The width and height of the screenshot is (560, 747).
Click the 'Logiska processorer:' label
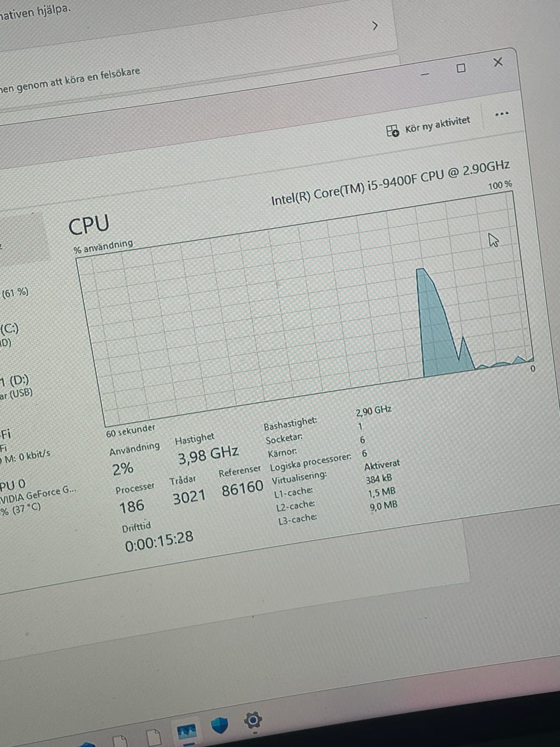310,463
